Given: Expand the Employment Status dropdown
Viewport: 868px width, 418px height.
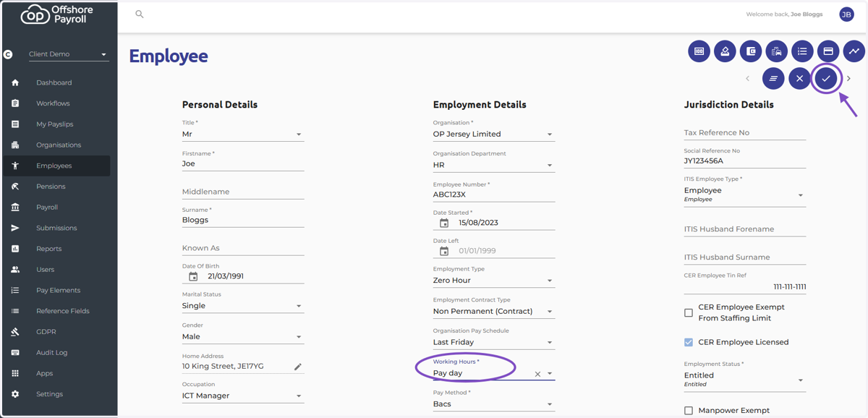Looking at the screenshot, I should tap(744, 380).
